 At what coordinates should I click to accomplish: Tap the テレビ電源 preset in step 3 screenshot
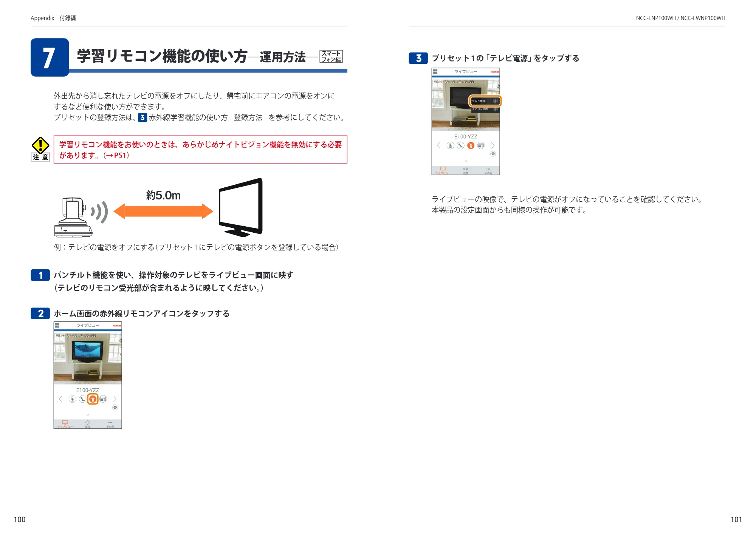[485, 101]
